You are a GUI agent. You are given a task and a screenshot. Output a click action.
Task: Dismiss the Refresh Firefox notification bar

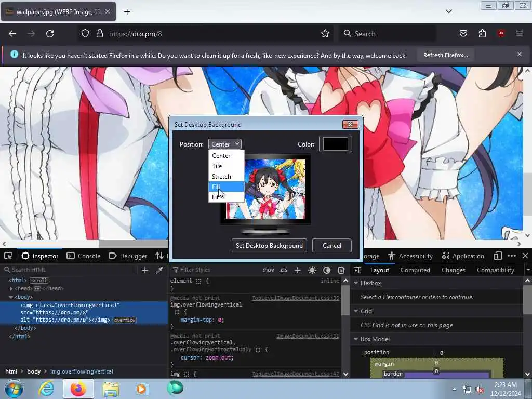(520, 54)
